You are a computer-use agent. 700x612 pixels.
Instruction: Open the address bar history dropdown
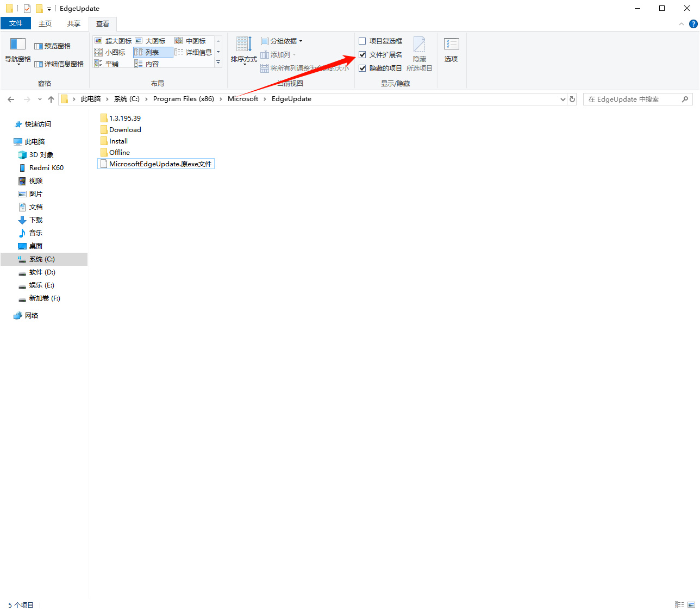coord(563,99)
